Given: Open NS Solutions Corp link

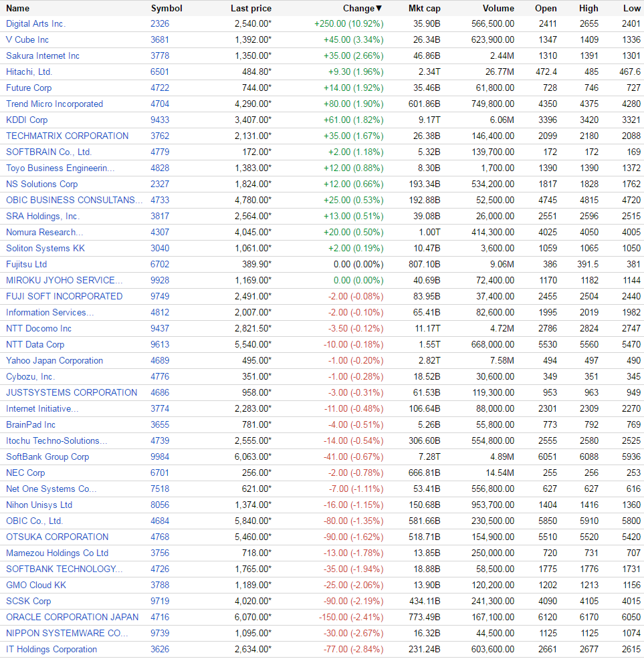Looking at the screenshot, I should point(41,184).
